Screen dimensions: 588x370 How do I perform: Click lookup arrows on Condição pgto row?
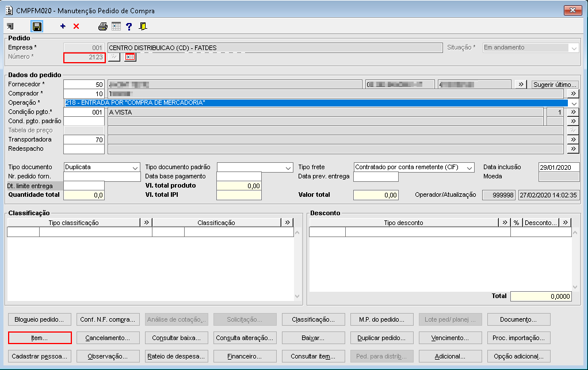574,112
